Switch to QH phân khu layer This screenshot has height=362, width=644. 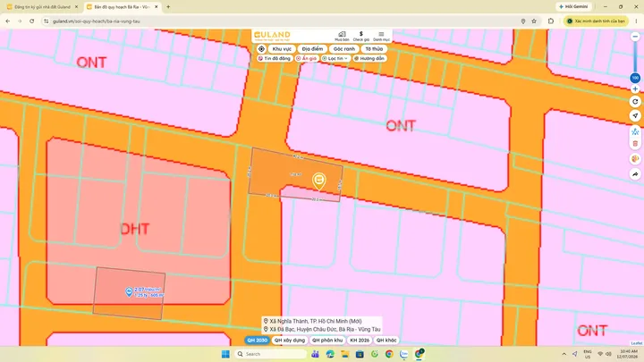point(327,341)
